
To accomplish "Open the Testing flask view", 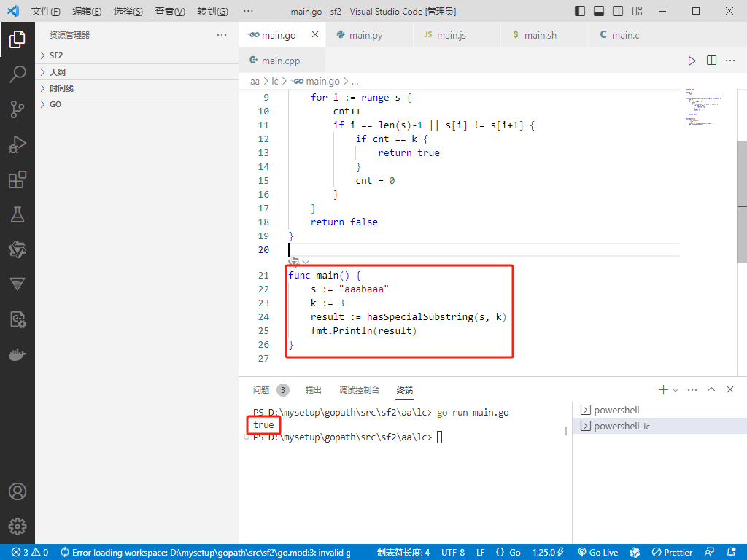I will 18,214.
